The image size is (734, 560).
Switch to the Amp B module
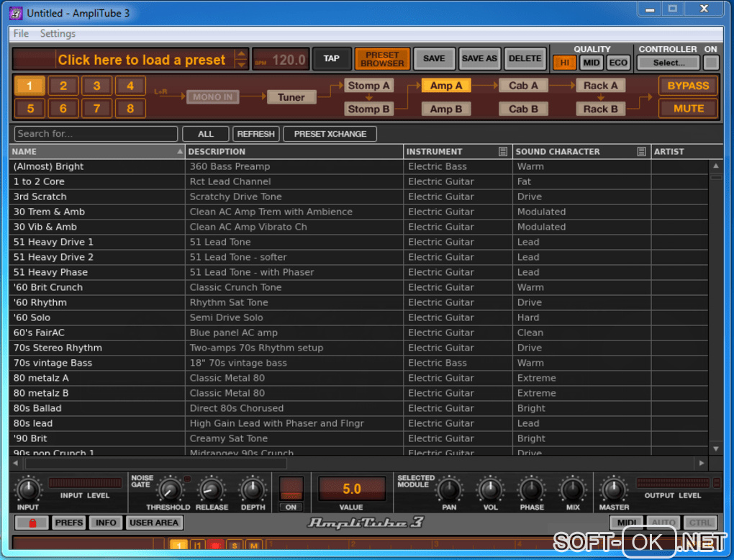[446, 109]
